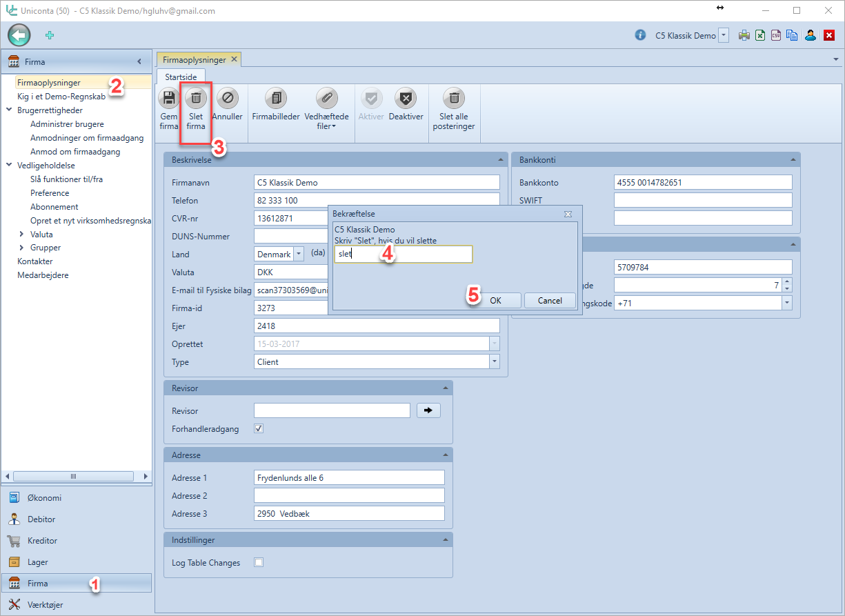The height and width of the screenshot is (616, 845).
Task: Open the company selector dropdown arrow
Action: (x=723, y=35)
